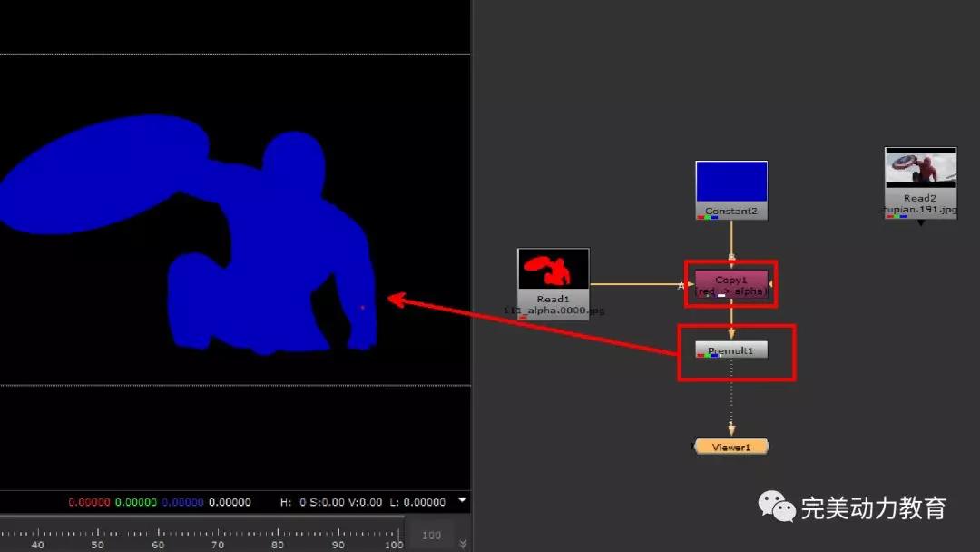
Task: Click frame 50 on the timeline ruler
Action: (x=97, y=545)
